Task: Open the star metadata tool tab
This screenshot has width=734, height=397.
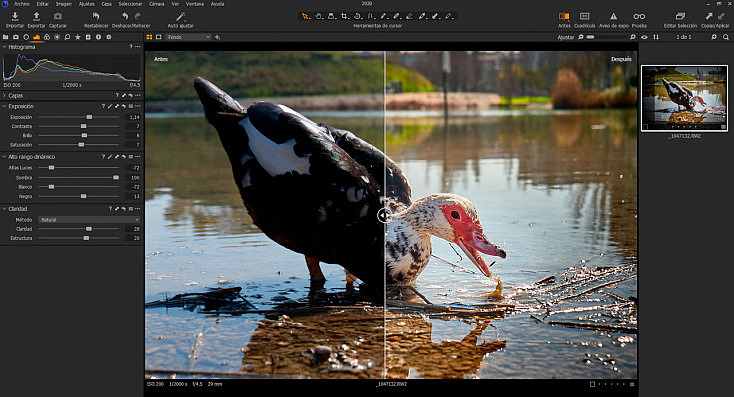Action: click(78, 37)
